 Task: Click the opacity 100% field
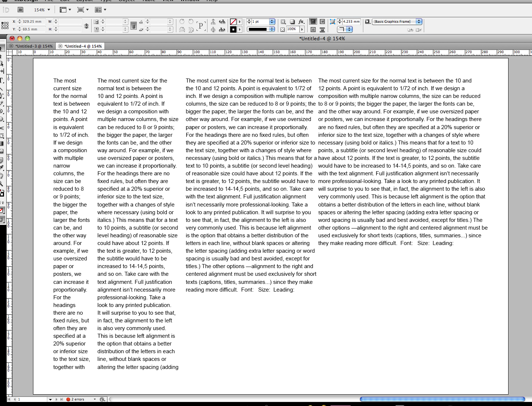pyautogui.click(x=293, y=29)
